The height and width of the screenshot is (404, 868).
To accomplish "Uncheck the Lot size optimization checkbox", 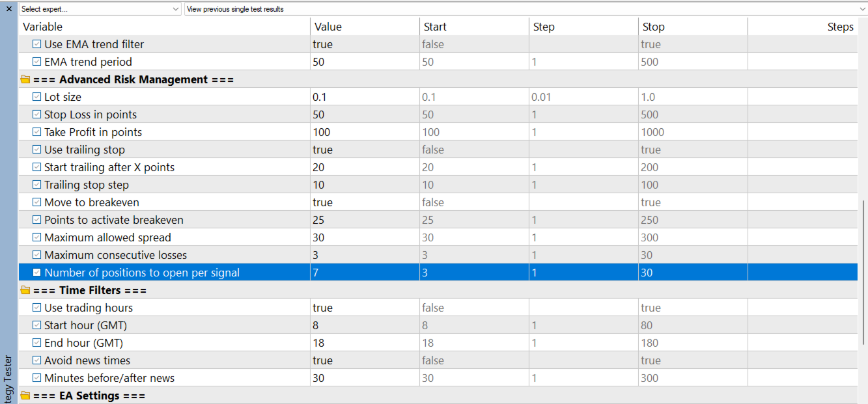I will coord(36,97).
